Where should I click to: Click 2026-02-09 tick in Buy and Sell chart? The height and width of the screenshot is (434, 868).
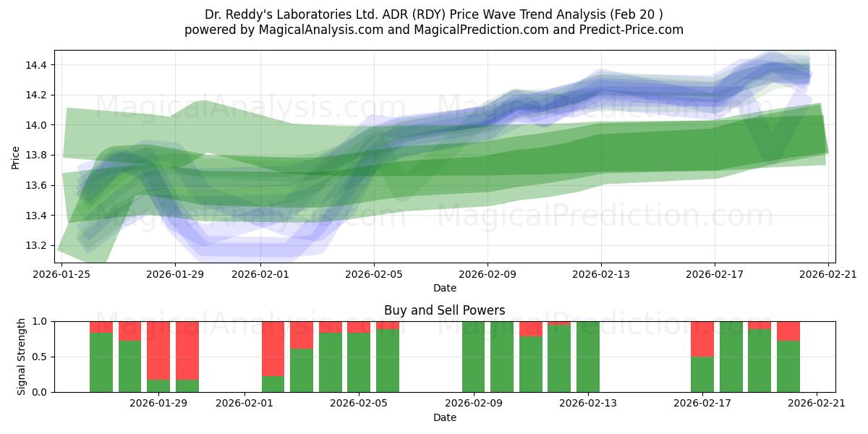[473, 403]
